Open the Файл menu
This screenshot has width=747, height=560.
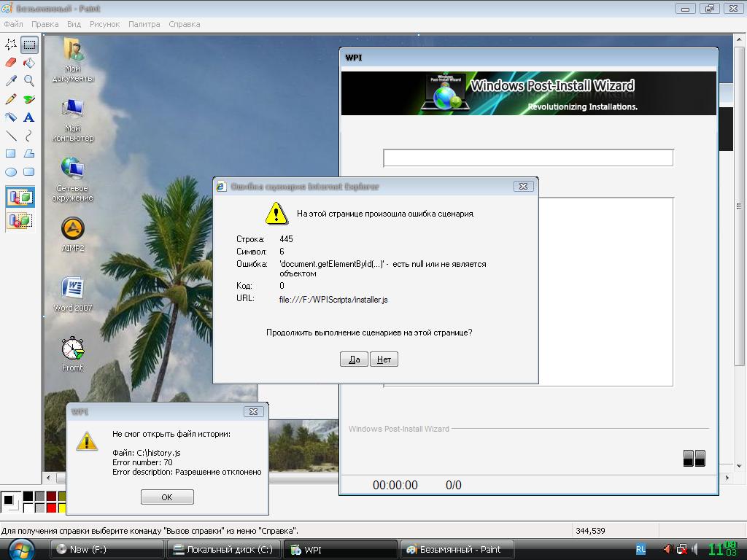pyautogui.click(x=13, y=24)
